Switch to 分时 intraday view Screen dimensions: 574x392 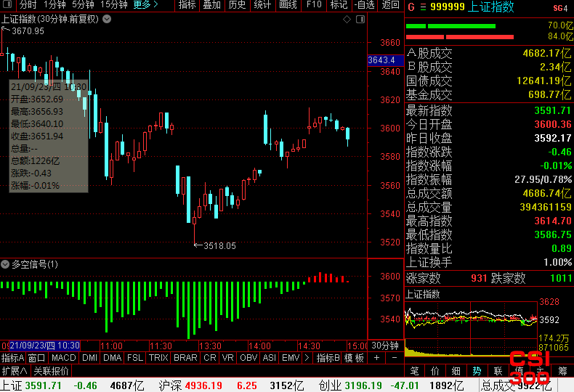[x=28, y=5]
